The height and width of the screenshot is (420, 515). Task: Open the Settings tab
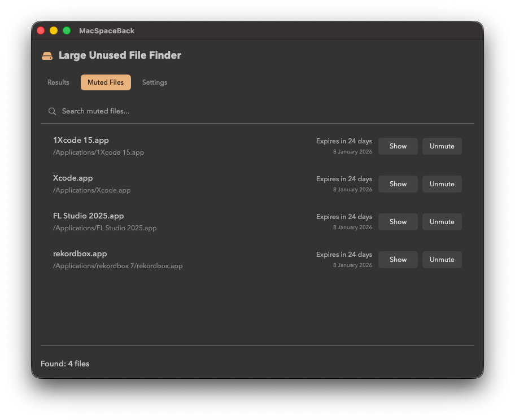pyautogui.click(x=154, y=82)
